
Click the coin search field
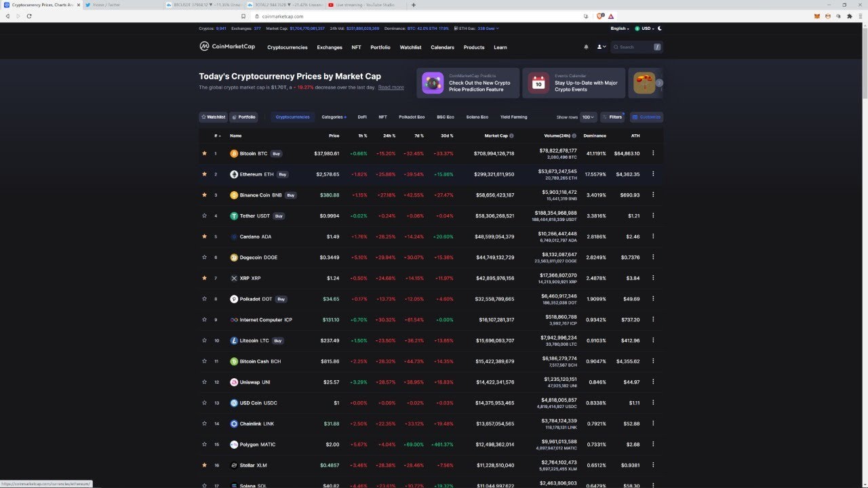[x=636, y=47]
